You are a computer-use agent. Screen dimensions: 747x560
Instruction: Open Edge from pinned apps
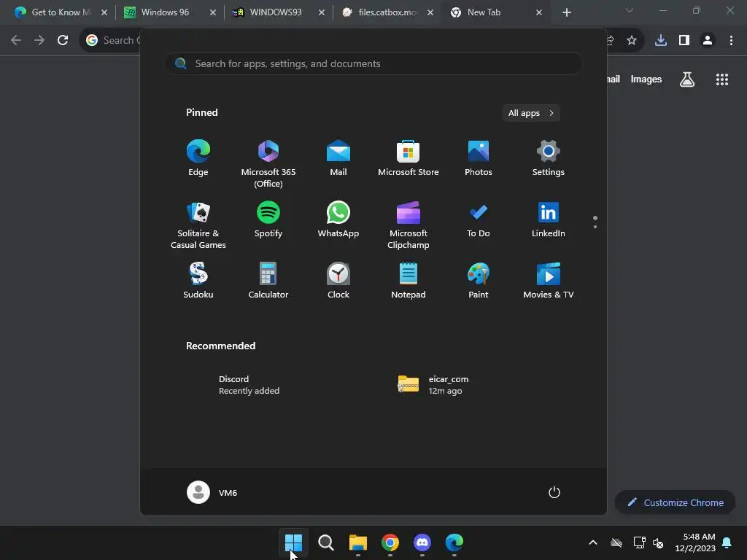[x=198, y=158]
